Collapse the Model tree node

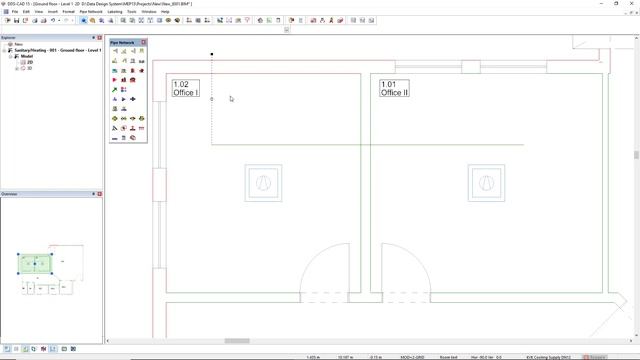click(x=11, y=56)
